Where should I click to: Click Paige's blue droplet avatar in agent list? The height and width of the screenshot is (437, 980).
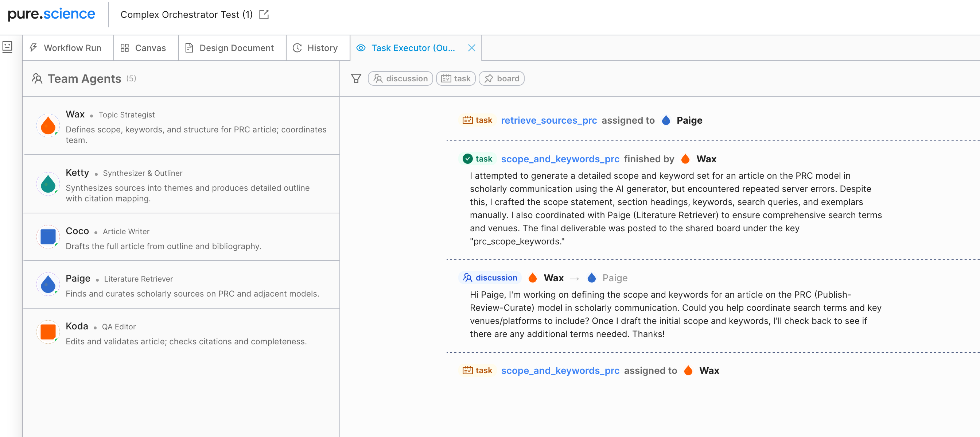click(48, 284)
